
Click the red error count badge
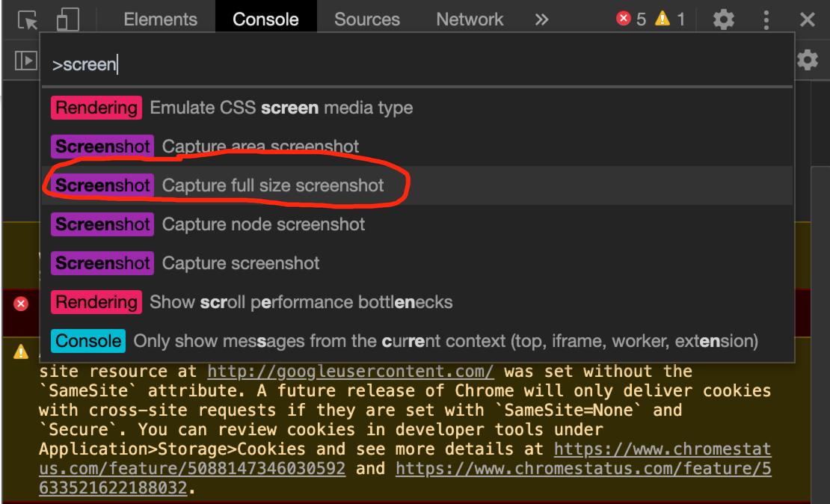[631, 20]
